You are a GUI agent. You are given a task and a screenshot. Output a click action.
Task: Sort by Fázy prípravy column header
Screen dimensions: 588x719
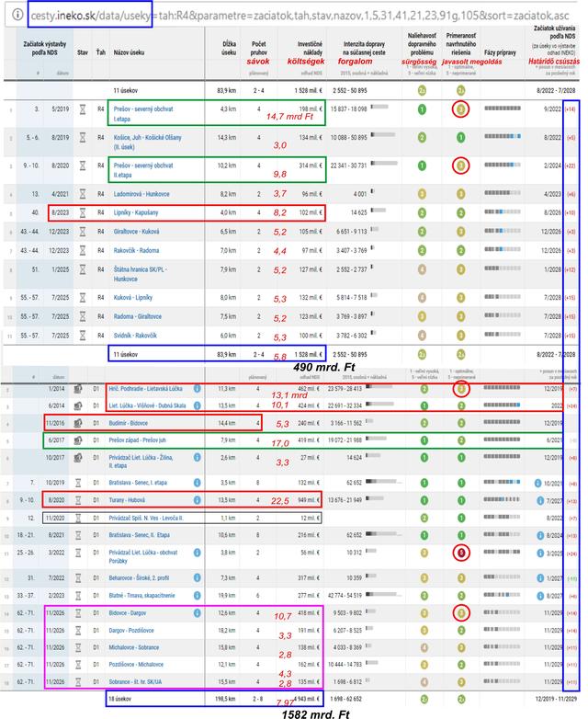tap(500, 52)
